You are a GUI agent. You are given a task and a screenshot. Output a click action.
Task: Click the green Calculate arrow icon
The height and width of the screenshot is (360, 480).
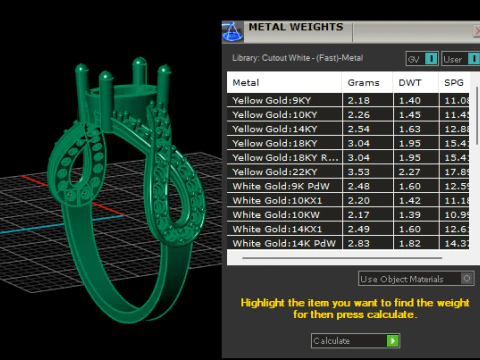coord(393,341)
